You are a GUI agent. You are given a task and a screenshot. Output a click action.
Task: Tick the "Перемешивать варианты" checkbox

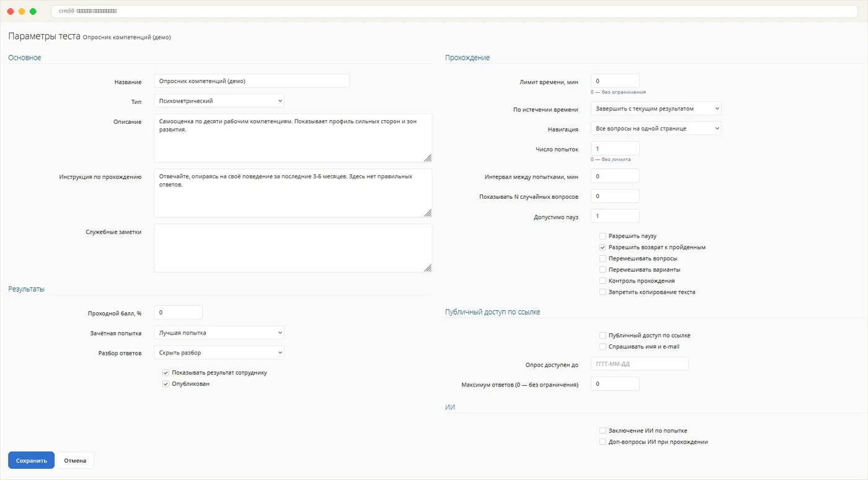[x=603, y=269]
